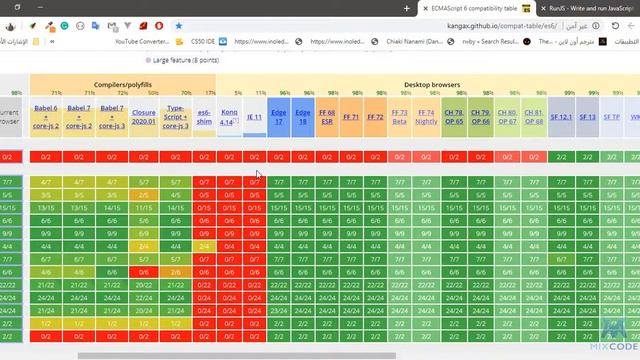Click the browser back arrow
The image size is (640, 360).
(x=631, y=26)
